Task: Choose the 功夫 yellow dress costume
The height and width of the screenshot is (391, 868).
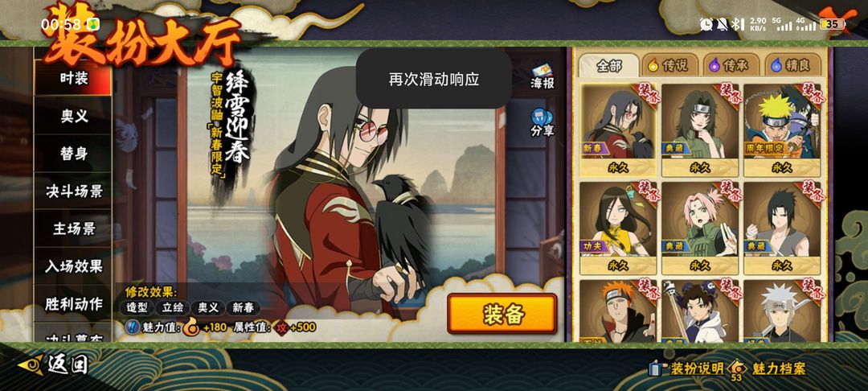Action: [x=618, y=228]
